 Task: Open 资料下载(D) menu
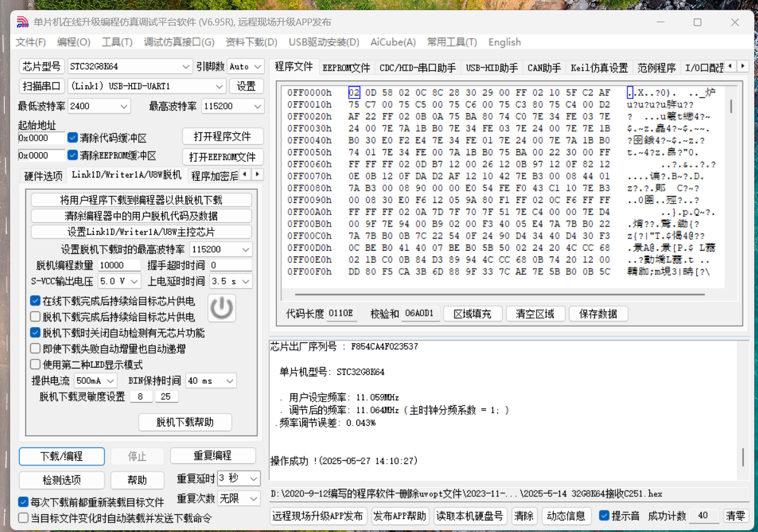click(x=251, y=42)
